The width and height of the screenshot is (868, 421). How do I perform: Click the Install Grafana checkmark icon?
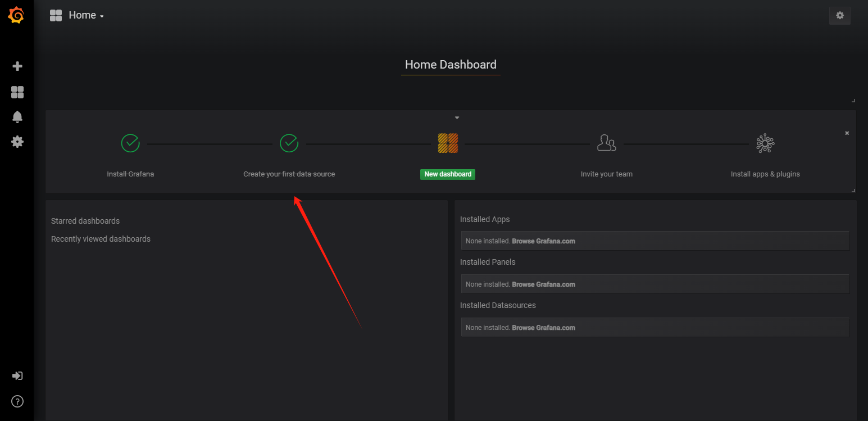pos(130,143)
